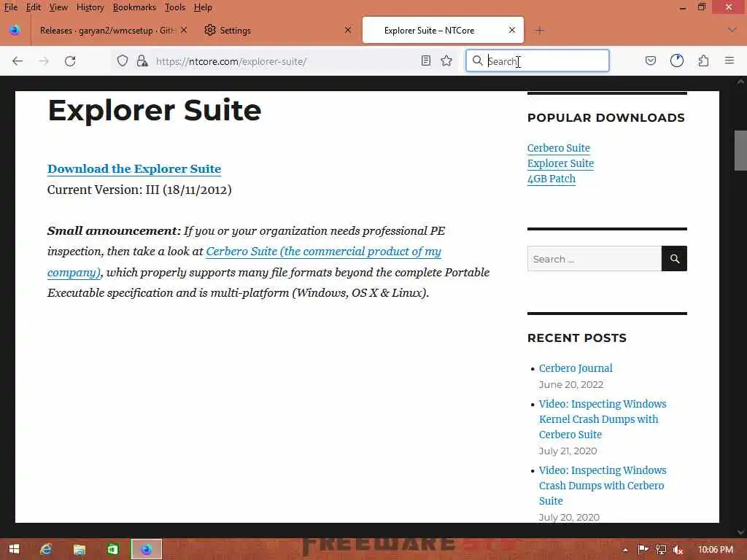Screen dimensions: 747x560
Task: Open the Bookmarks menu
Action: (x=134, y=7)
